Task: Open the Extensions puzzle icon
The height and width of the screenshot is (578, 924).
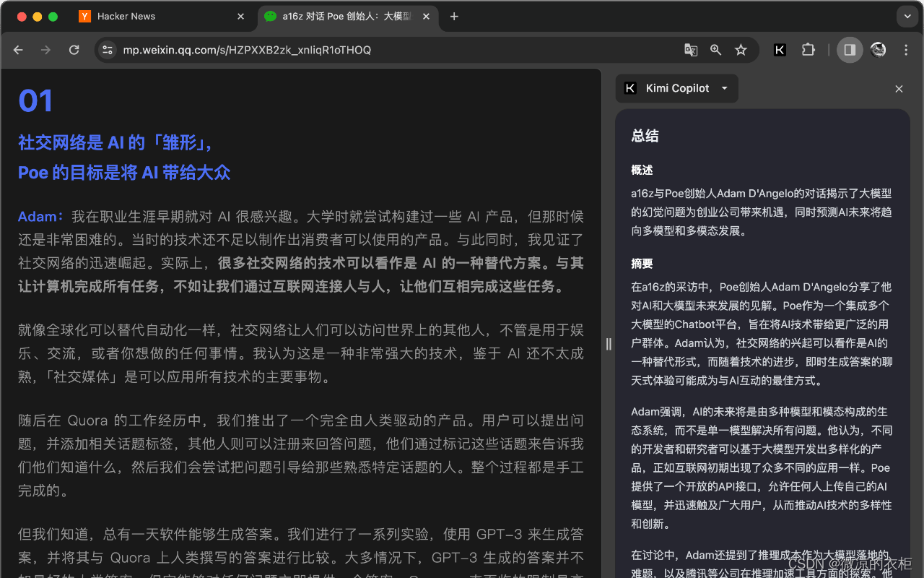Action: coord(808,50)
